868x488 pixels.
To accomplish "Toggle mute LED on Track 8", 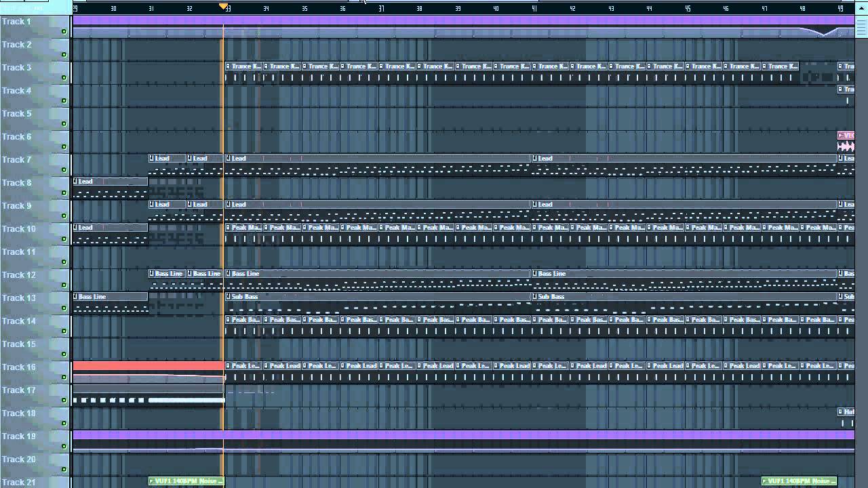I will [x=64, y=193].
